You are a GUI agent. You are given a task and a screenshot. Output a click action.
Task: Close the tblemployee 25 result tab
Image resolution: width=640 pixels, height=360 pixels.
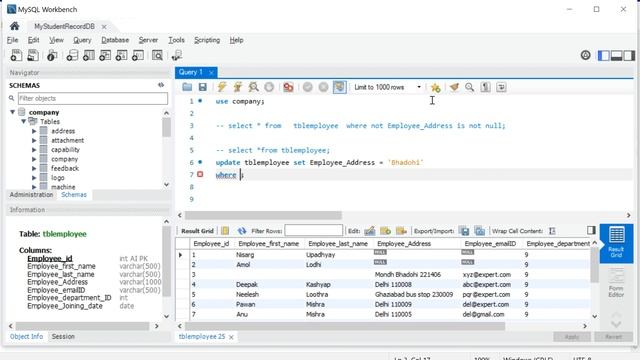pos(231,337)
